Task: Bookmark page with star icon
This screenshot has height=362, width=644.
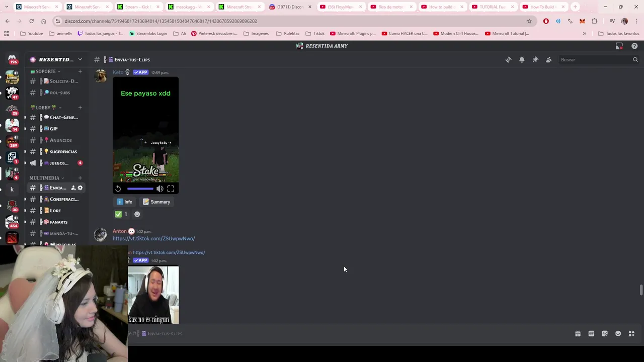Action: pyautogui.click(x=529, y=21)
